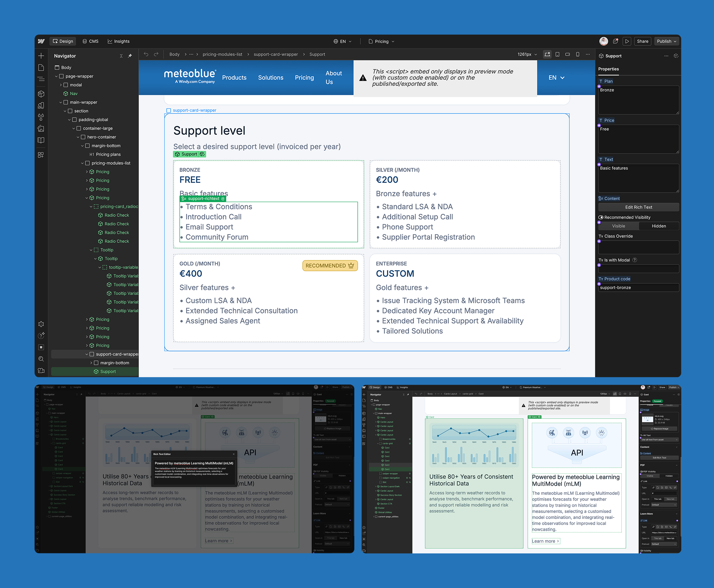This screenshot has width=714, height=588.
Task: Click support-card-wrapper in breadcrumb
Action: (276, 54)
